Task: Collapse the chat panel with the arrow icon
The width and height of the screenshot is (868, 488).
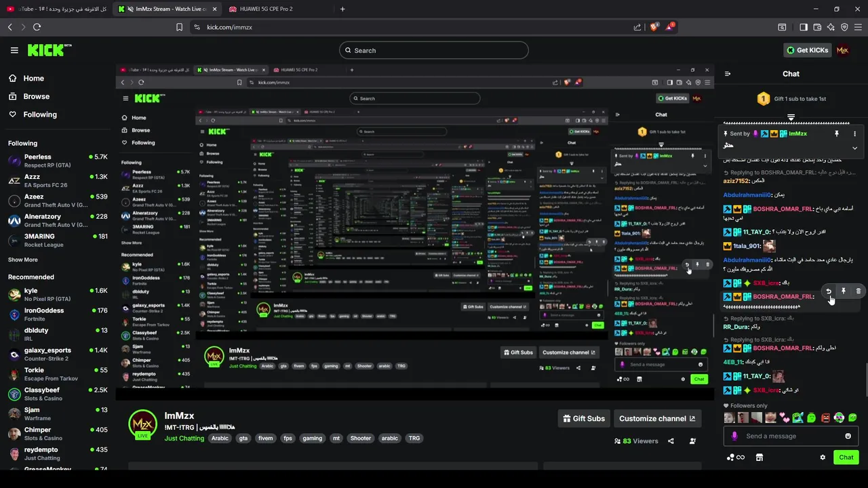Action: [728, 74]
